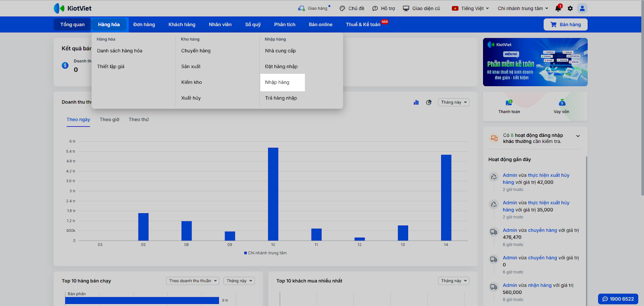Image resolution: width=644 pixels, height=306 pixels.
Task: Open the Phần mềm kế toán banner
Action: pyautogui.click(x=535, y=62)
